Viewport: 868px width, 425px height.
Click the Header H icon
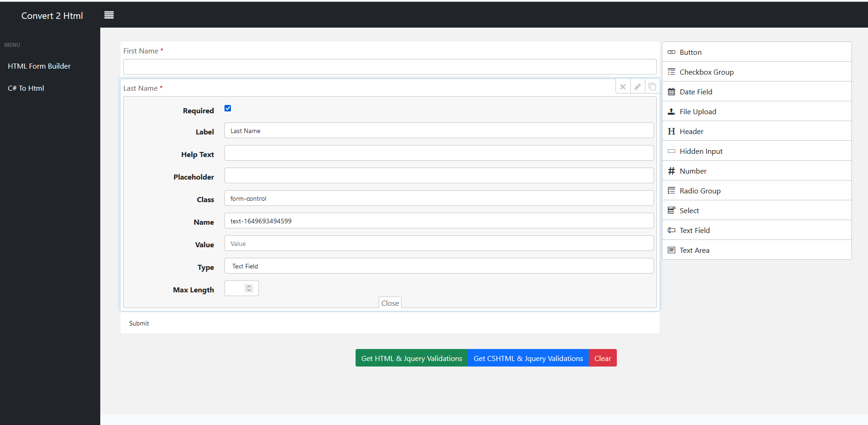[672, 131]
